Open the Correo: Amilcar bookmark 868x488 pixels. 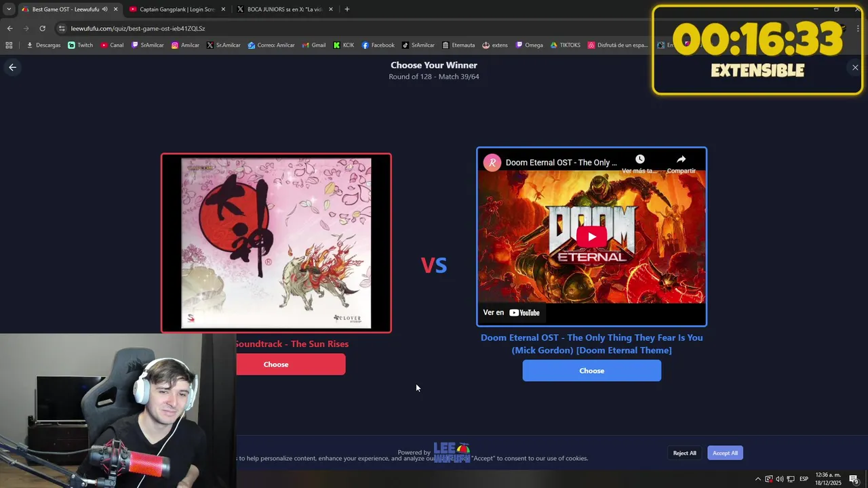pos(271,45)
